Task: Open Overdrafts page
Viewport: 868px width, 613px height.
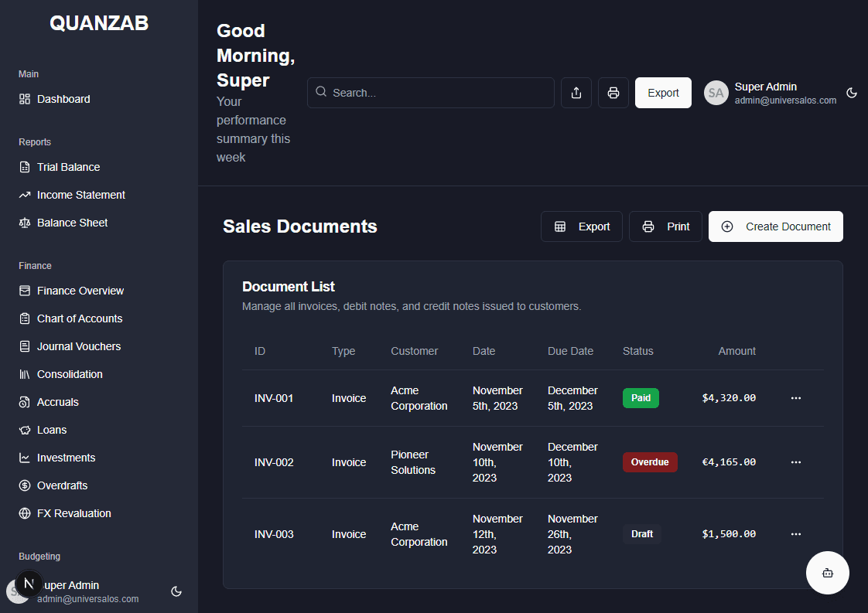Action: click(x=62, y=485)
